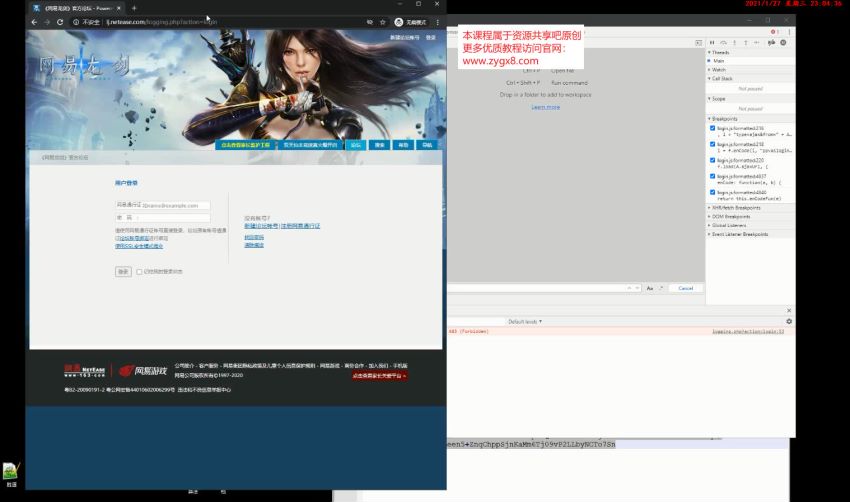Click Step out in debugger toolbar
This screenshot has height=502, width=850.
745,42
